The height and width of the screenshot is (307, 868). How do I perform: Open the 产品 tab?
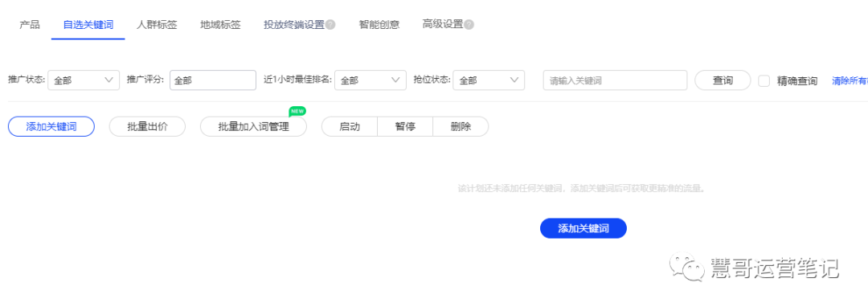(30, 25)
